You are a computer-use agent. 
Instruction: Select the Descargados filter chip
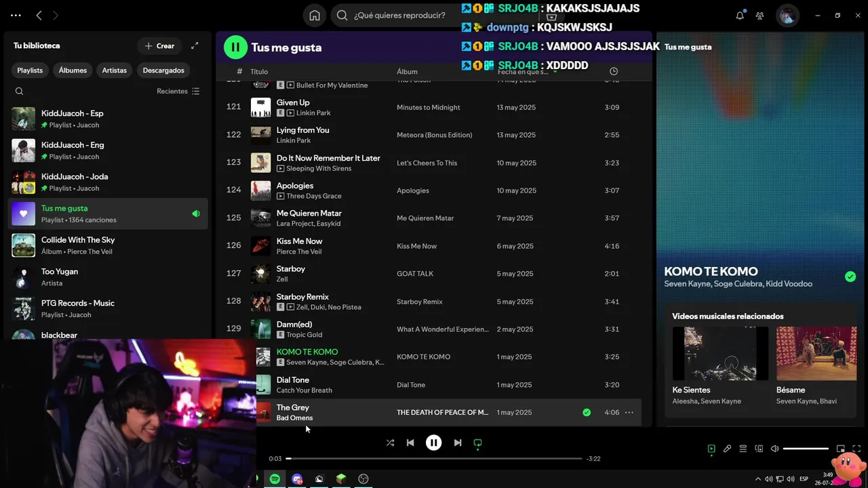point(163,70)
